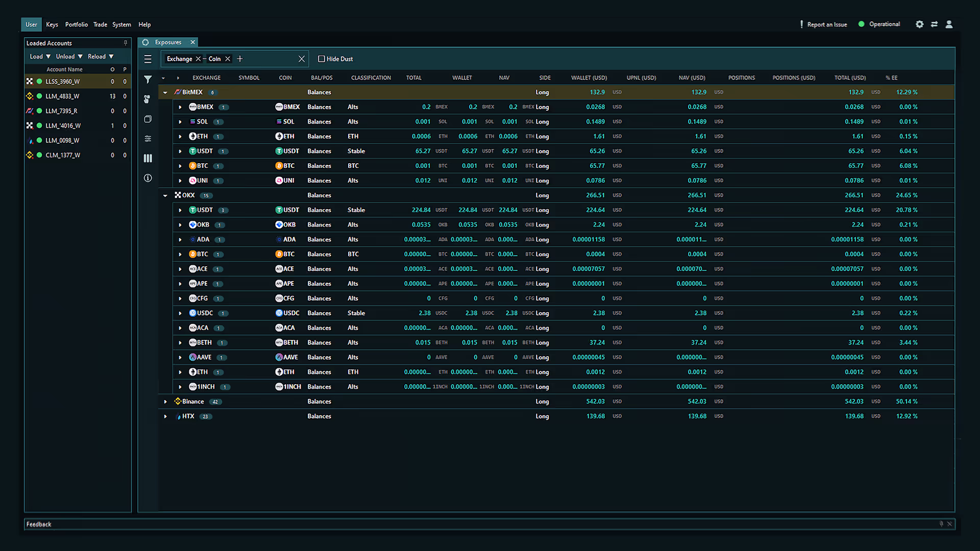
Task: Click the columns bars icon in sidebar
Action: coord(148,159)
